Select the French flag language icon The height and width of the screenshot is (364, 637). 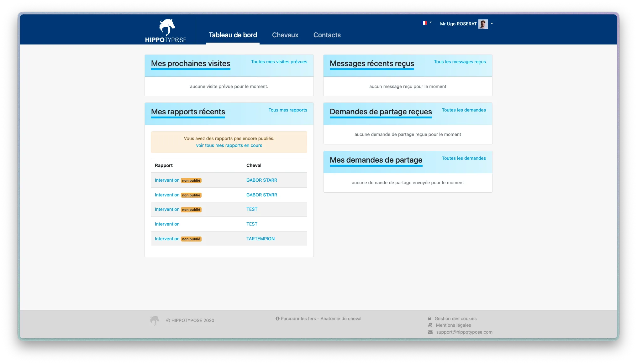tap(425, 23)
